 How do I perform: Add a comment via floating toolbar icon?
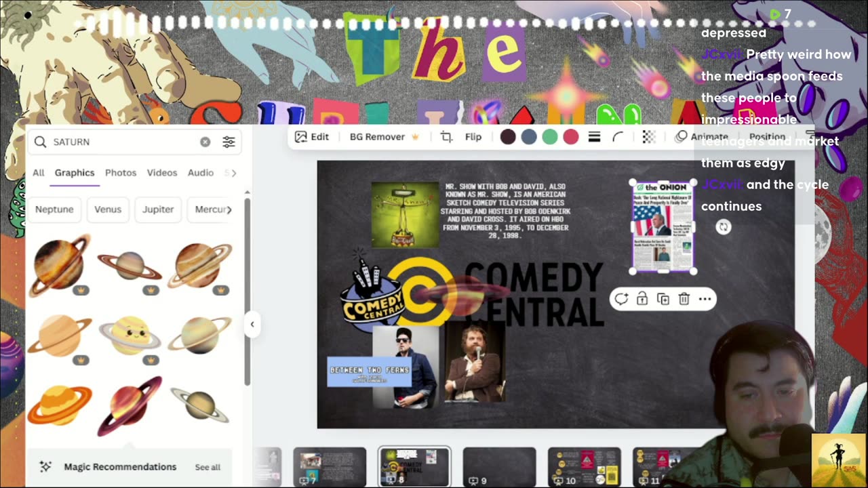pos(621,299)
